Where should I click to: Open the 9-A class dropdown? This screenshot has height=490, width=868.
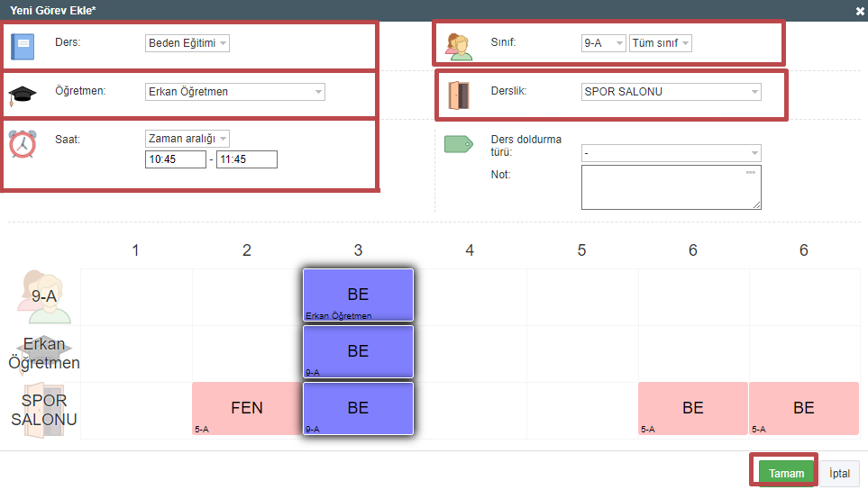coord(603,43)
